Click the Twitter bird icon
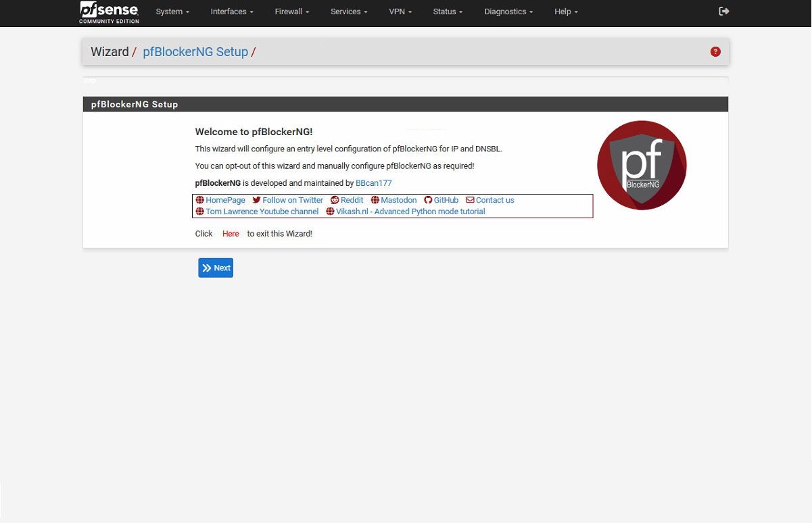The width and height of the screenshot is (812, 523). (x=256, y=200)
